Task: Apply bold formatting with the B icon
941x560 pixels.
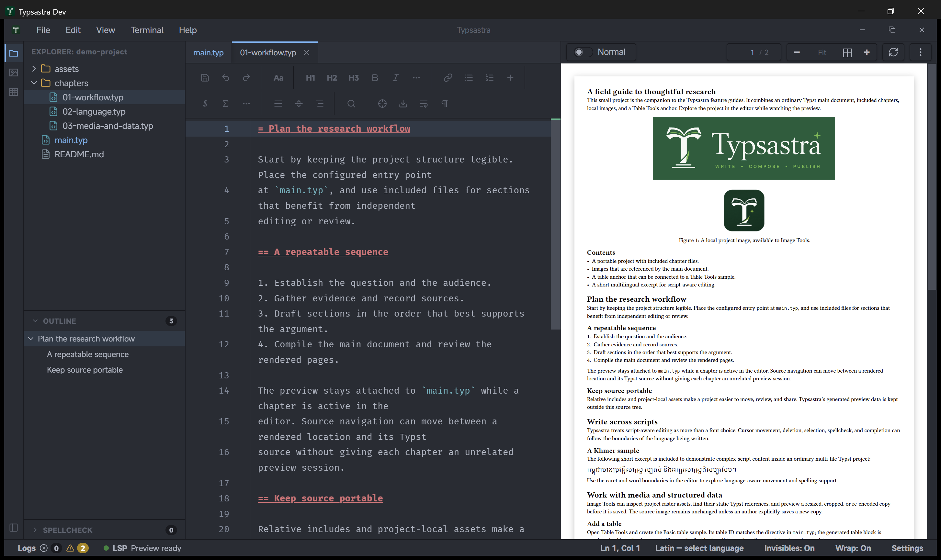Action: tap(375, 78)
